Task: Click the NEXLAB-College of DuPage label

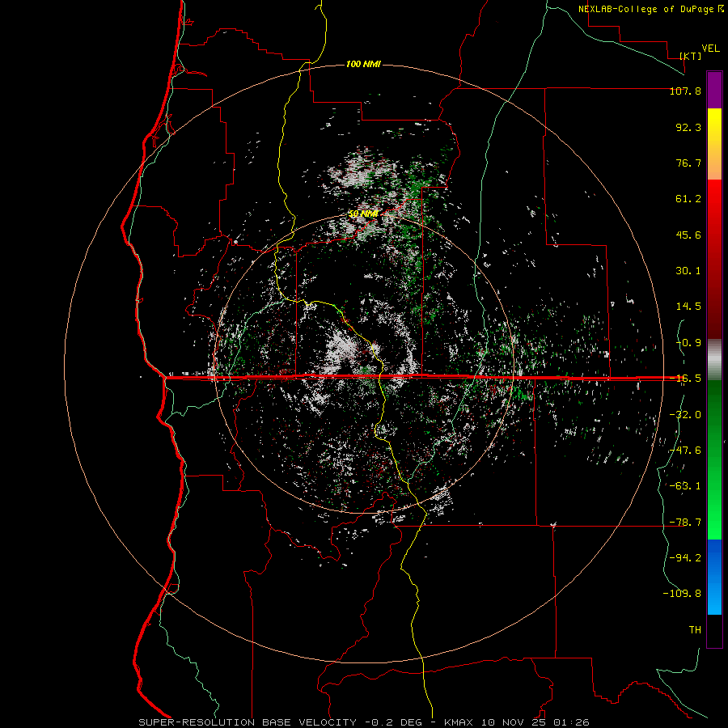Action: tap(645, 9)
